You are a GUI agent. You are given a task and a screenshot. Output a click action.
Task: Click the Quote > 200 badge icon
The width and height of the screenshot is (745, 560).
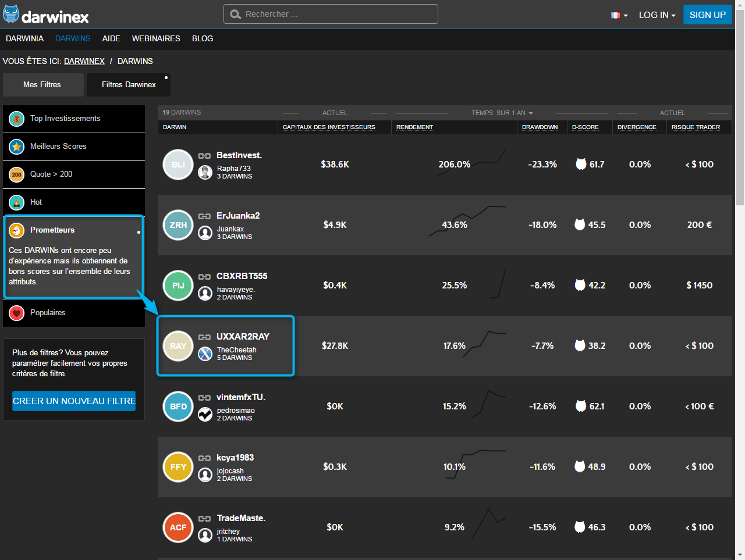tap(17, 174)
